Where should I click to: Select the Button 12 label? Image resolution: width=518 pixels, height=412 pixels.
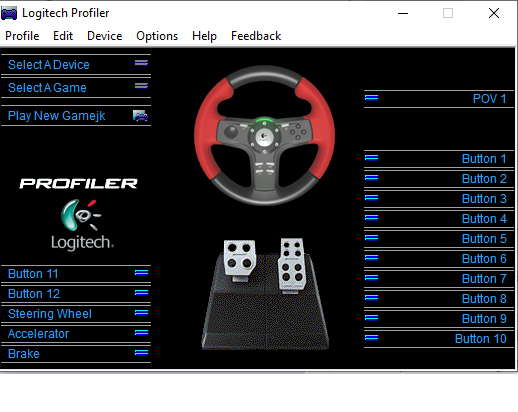34,294
